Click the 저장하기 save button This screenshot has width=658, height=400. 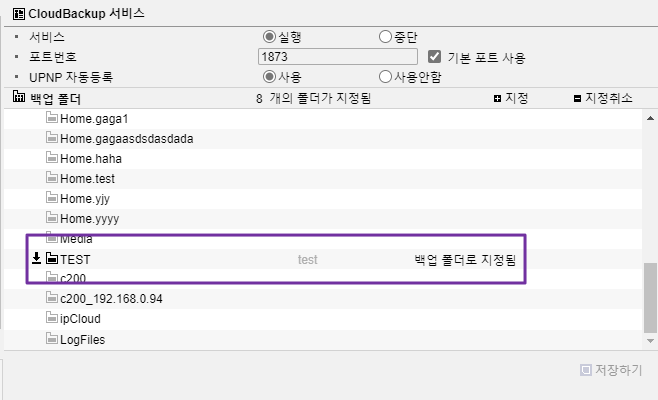[611, 370]
